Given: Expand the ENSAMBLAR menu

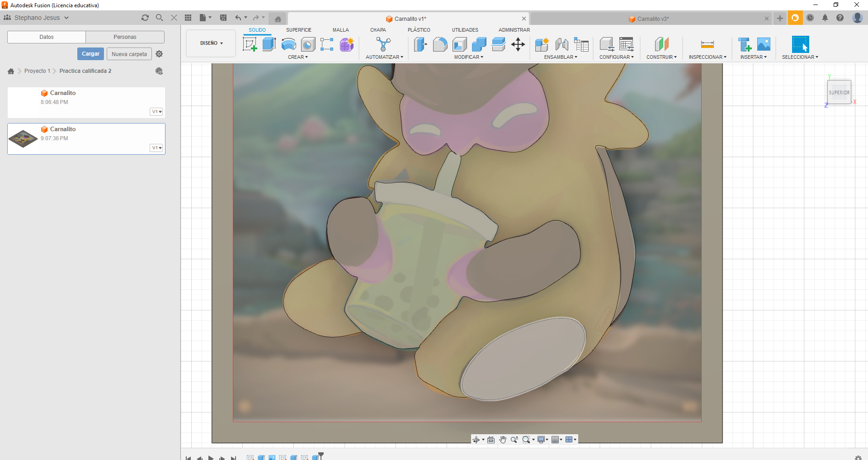Looking at the screenshot, I should [561, 57].
